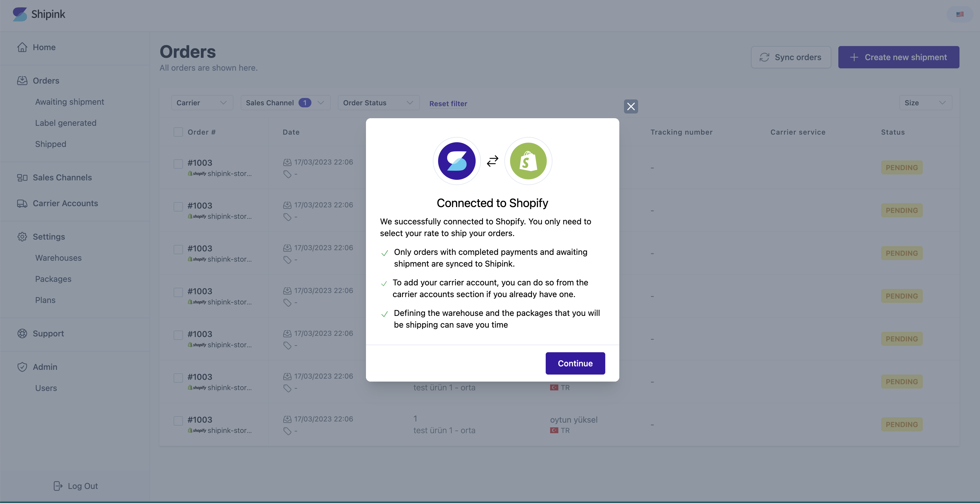980x503 pixels.
Task: Switch to Awaiting shipment section
Action: (69, 101)
